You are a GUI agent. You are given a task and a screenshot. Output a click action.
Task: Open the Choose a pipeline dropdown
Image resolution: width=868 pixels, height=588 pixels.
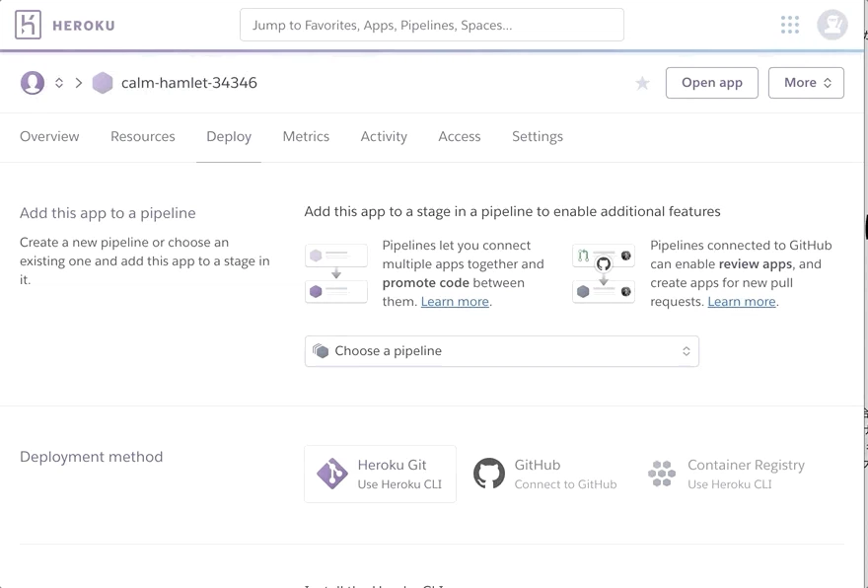pos(501,351)
